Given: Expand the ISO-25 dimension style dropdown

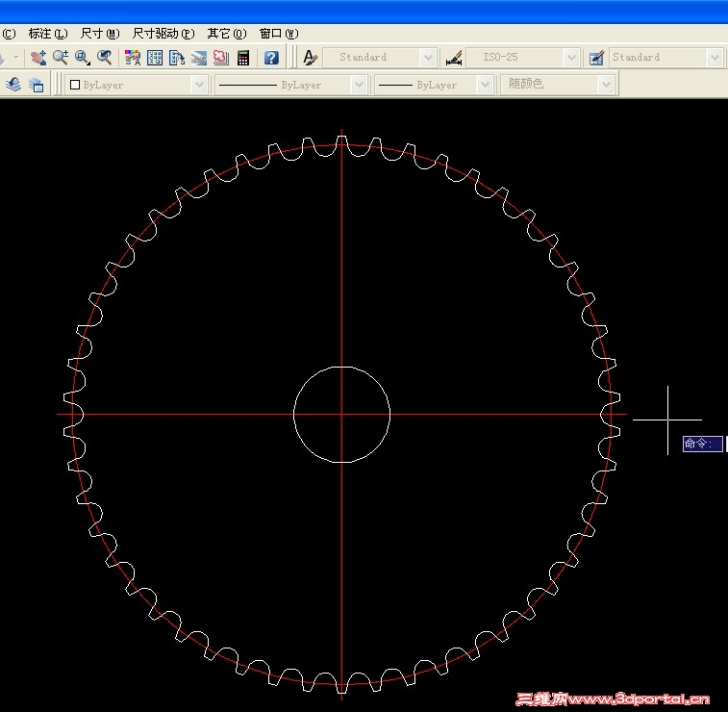Looking at the screenshot, I should pyautogui.click(x=571, y=58).
